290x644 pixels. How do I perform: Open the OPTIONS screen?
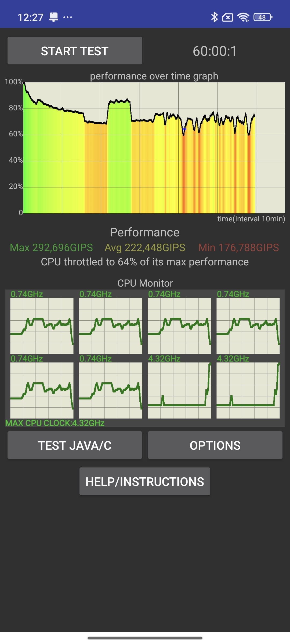click(x=215, y=445)
